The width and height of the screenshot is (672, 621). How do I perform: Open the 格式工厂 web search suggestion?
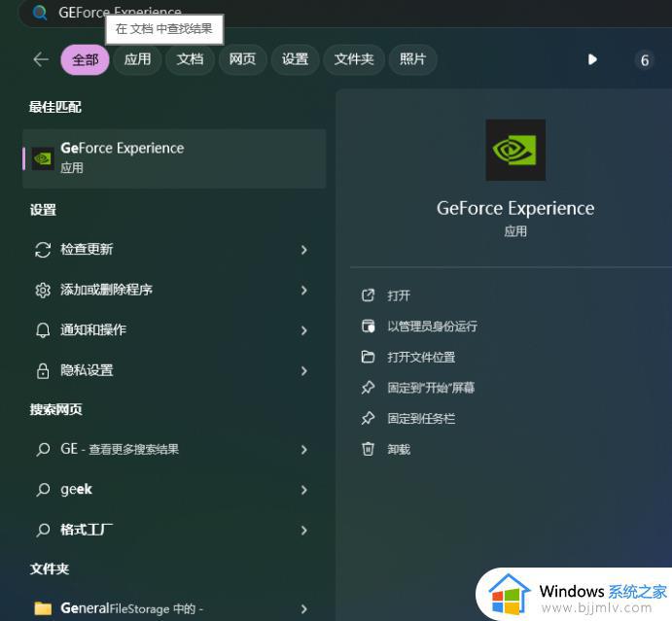coord(174,531)
